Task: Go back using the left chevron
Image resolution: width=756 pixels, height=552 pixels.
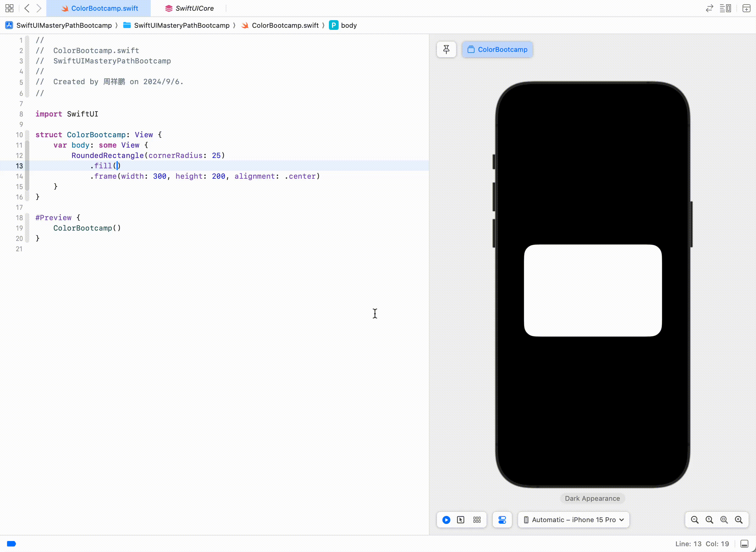Action: (27, 8)
